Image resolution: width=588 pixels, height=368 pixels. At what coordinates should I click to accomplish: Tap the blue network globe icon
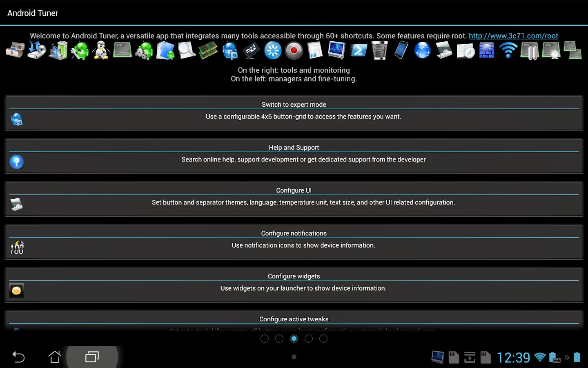coord(423,51)
